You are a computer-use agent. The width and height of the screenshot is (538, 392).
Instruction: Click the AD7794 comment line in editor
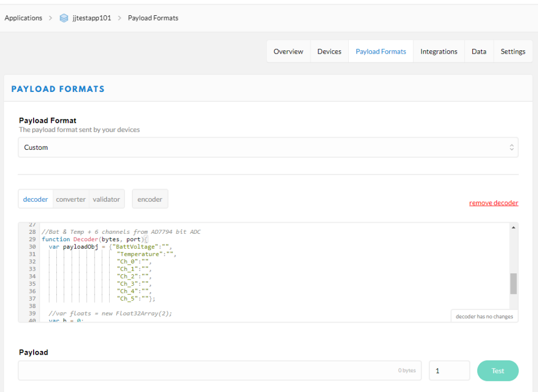(121, 232)
